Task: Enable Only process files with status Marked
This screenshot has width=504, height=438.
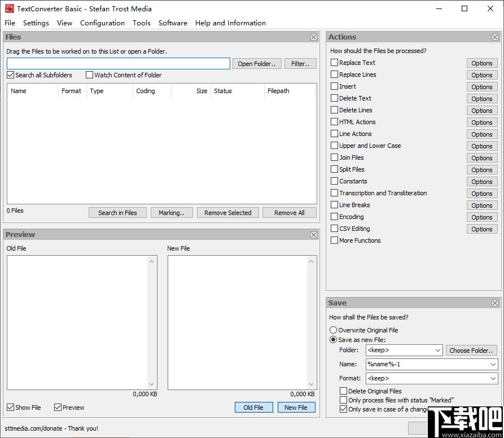Action: (343, 400)
